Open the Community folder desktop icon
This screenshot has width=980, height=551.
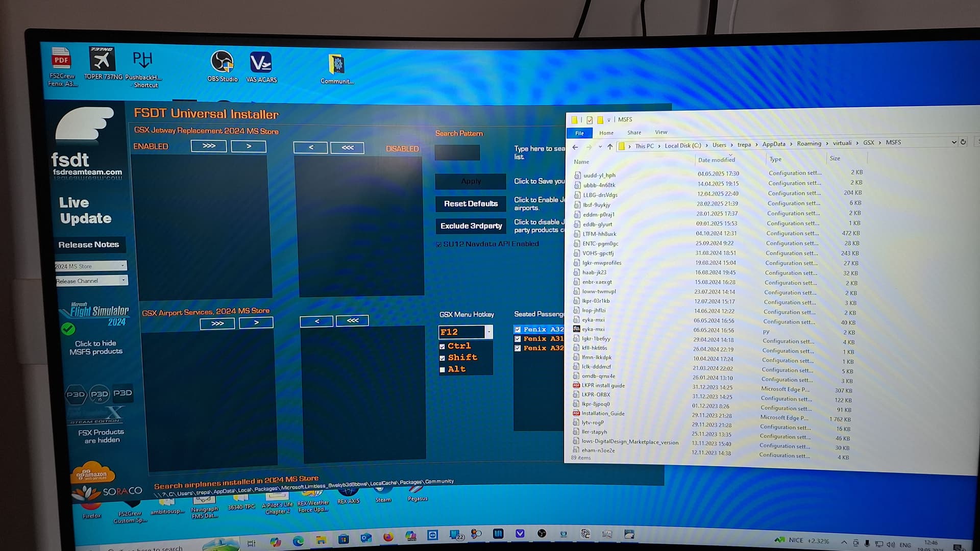pos(337,69)
